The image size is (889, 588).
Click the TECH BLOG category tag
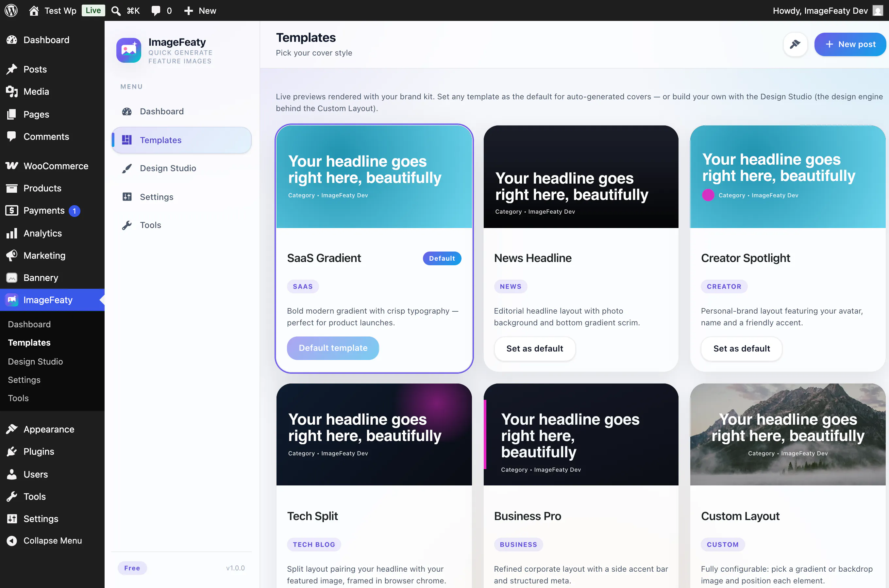click(x=314, y=545)
